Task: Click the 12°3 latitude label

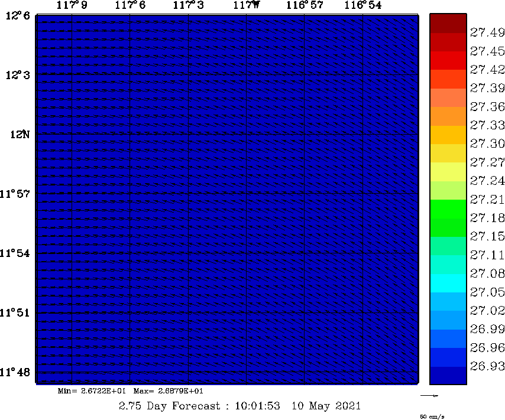Action: [18, 75]
